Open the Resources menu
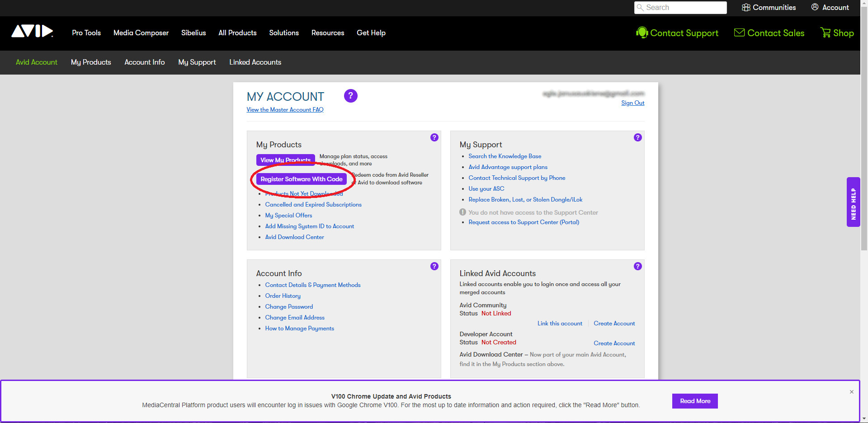868x423 pixels. click(x=328, y=33)
